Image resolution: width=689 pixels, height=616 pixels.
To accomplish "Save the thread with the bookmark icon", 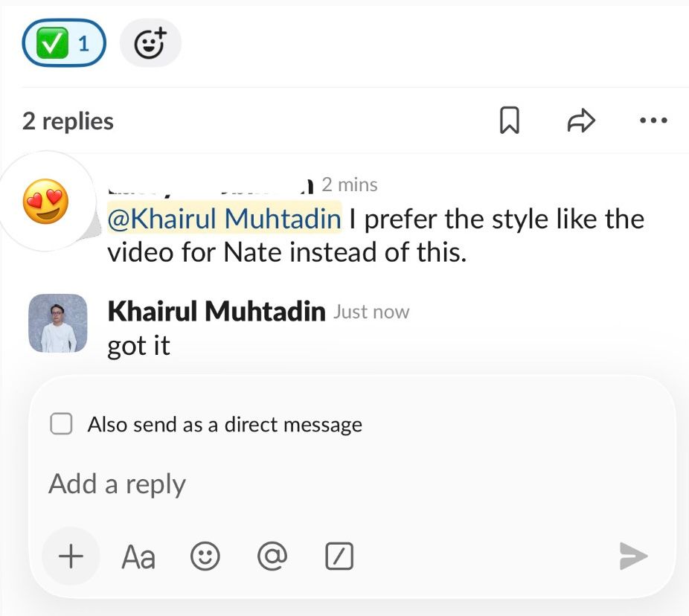I will [509, 121].
